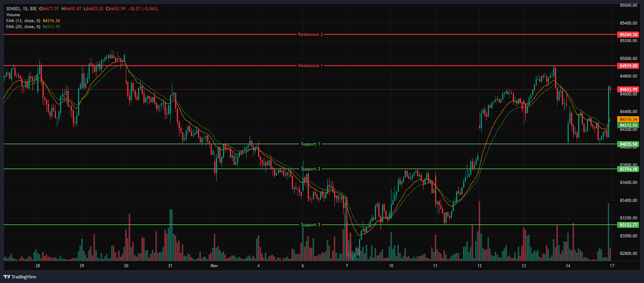This screenshot has height=283, width=644.
Task: Select the Support 1 line label
Action: tap(310, 144)
